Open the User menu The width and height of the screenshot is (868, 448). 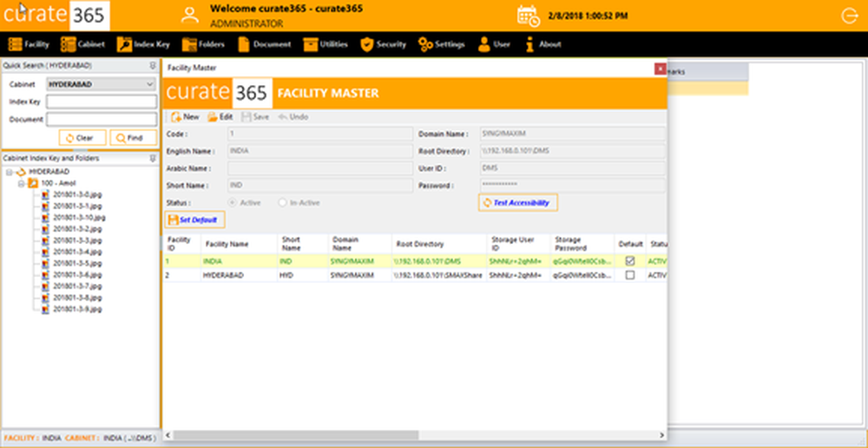[494, 44]
